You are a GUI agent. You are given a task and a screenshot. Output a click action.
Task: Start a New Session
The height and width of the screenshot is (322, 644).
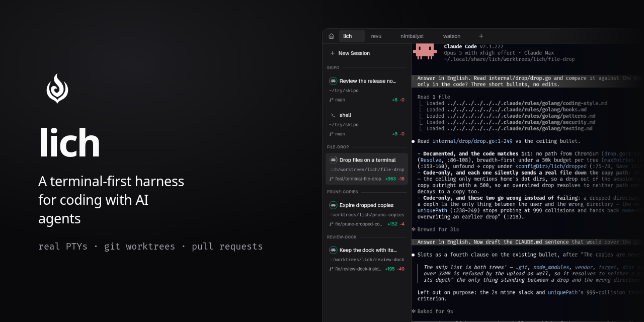(x=350, y=53)
